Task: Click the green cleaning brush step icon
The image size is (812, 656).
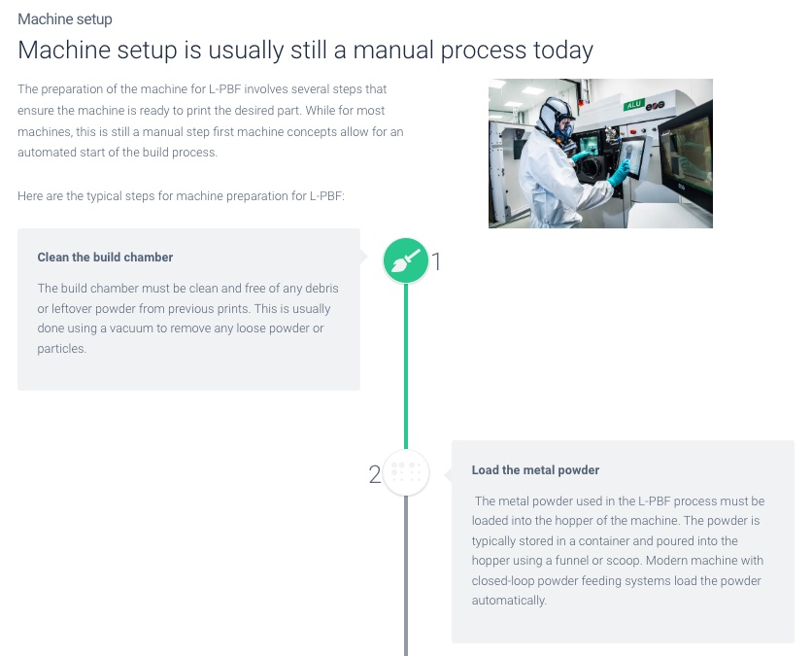Action: point(405,260)
